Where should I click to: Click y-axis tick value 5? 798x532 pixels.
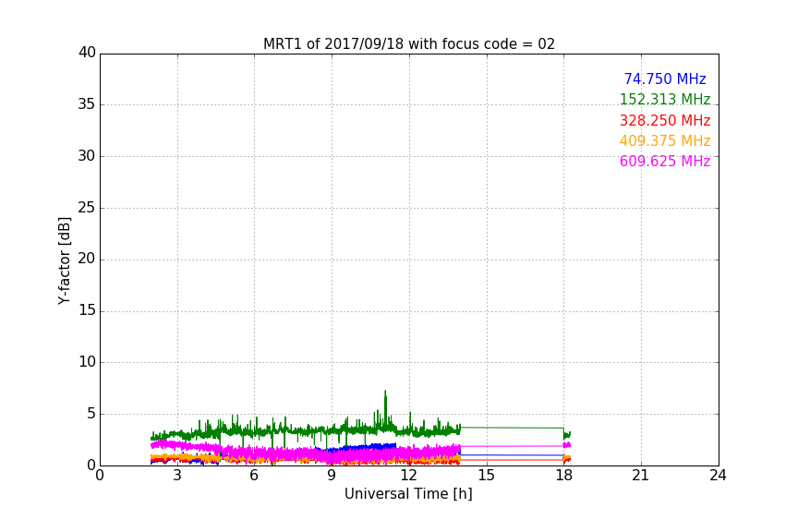click(x=91, y=414)
